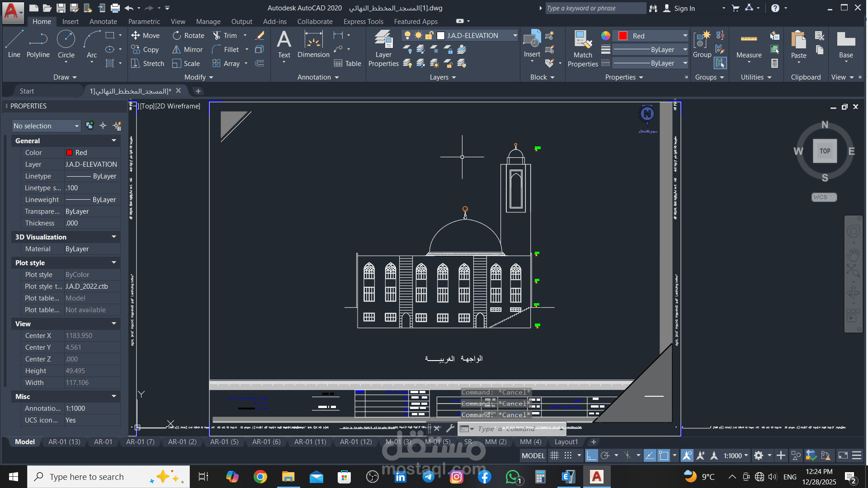This screenshot has height=488, width=868.
Task: Select the Mirror tool
Action: pos(188,50)
